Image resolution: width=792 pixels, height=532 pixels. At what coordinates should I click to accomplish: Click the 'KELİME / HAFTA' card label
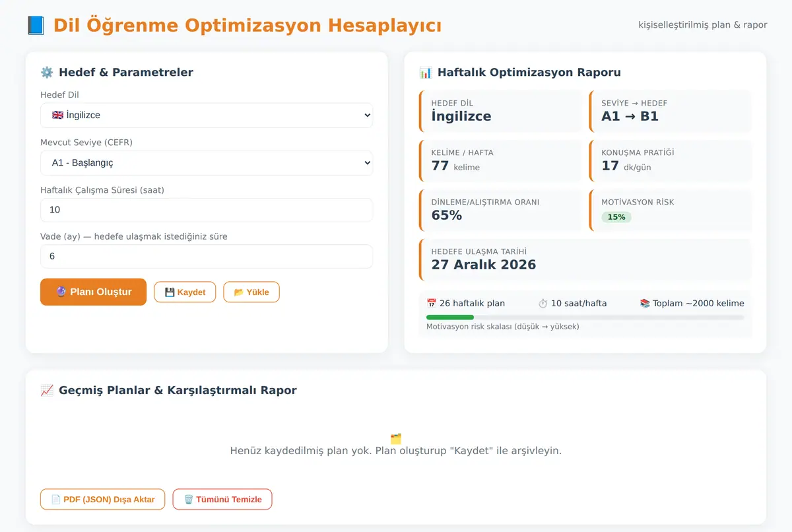pyautogui.click(x=462, y=152)
